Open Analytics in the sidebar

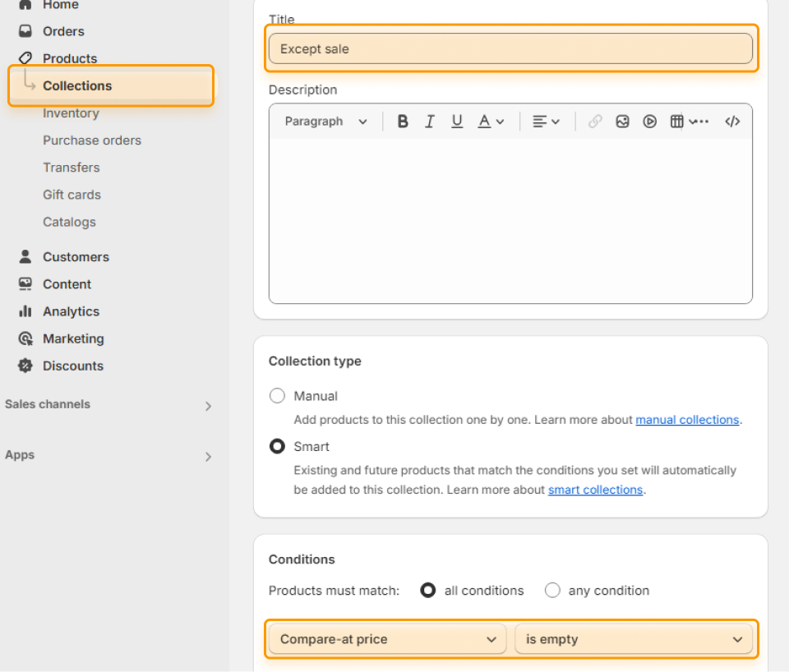[72, 311]
